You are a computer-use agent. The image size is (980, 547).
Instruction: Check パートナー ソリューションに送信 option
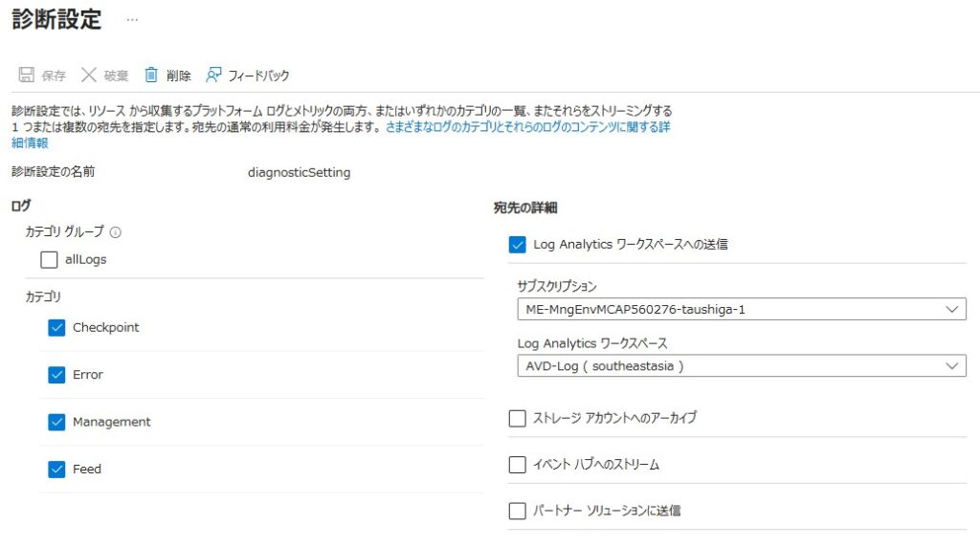tap(518, 511)
